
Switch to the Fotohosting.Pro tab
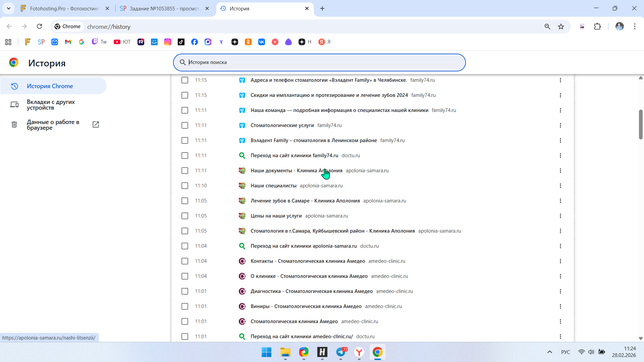click(64, 8)
